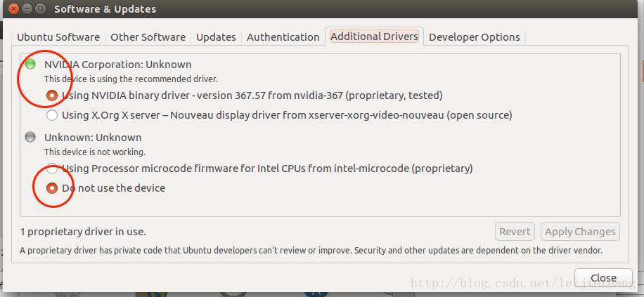Viewport: 644px width, 297px height.
Task: Select the "Do not use the device" option
Action: click(52, 188)
